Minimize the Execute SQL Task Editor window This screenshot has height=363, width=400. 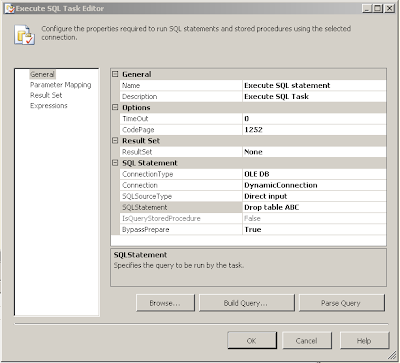tap(367, 8)
